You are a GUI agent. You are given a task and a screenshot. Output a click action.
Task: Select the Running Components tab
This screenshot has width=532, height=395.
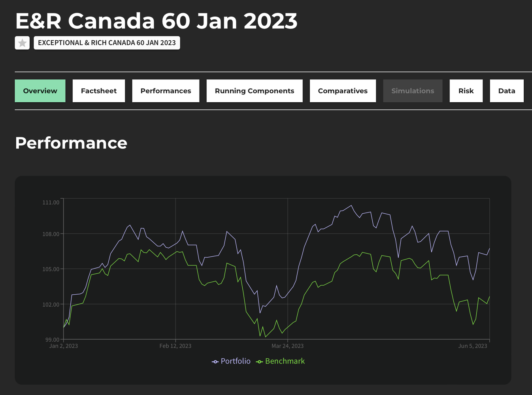pos(255,91)
